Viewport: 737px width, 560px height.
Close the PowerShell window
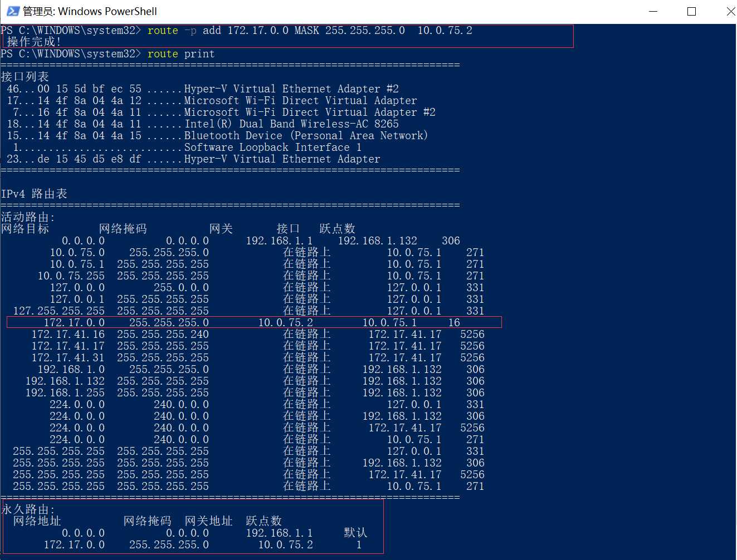[730, 11]
